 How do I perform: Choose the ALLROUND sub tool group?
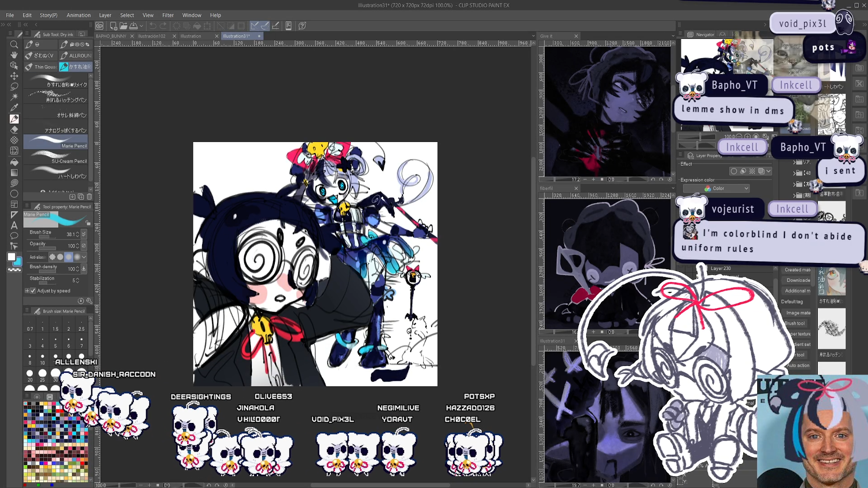coord(76,56)
